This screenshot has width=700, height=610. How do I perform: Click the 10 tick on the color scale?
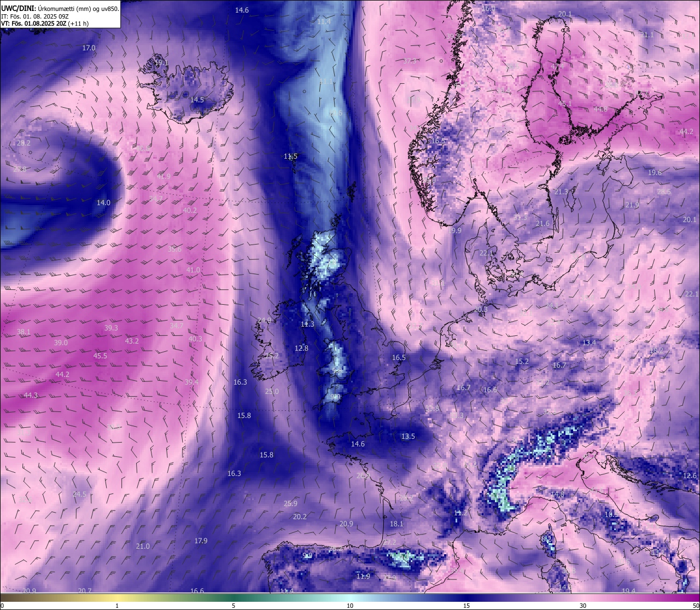click(350, 606)
